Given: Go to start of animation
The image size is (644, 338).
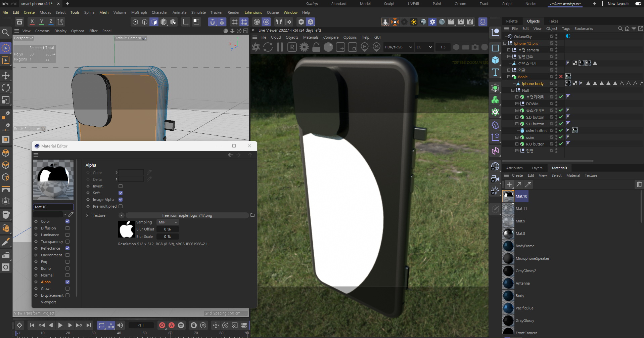Looking at the screenshot, I should tap(32, 325).
